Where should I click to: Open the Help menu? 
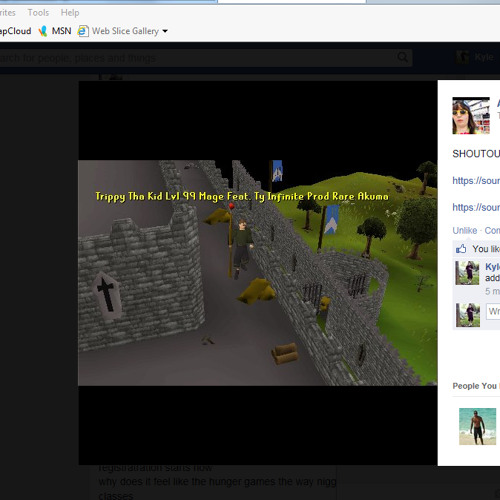(70, 13)
